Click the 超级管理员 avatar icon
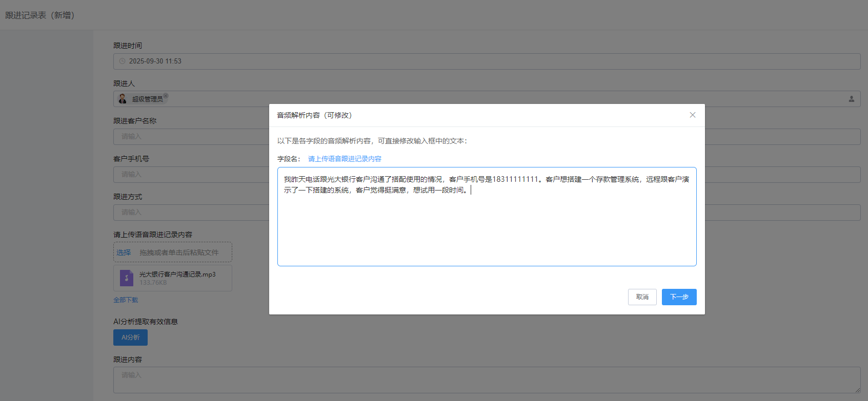 point(123,99)
